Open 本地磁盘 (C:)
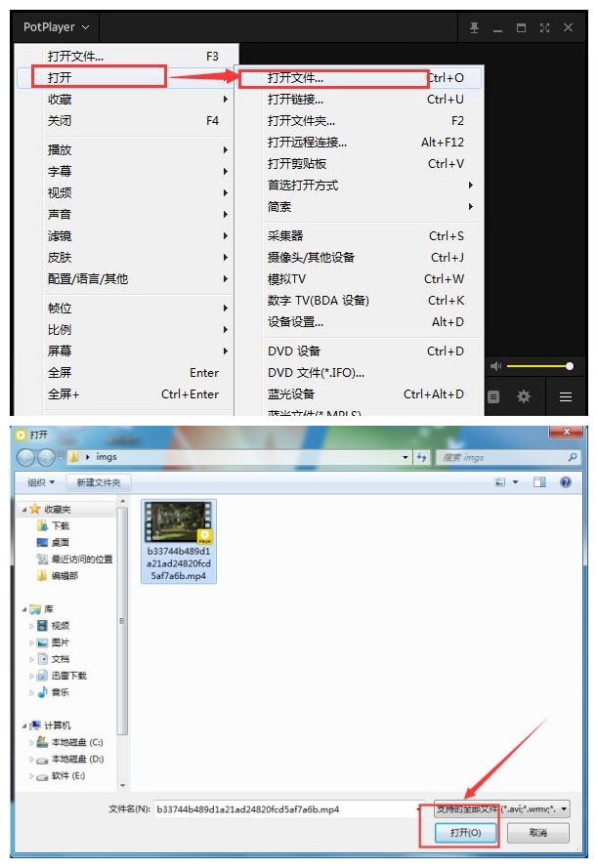This screenshot has height=868, width=598. coord(69,742)
